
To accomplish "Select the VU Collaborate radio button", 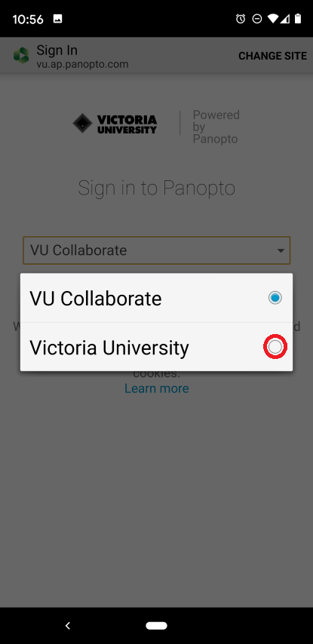I will (x=275, y=298).
